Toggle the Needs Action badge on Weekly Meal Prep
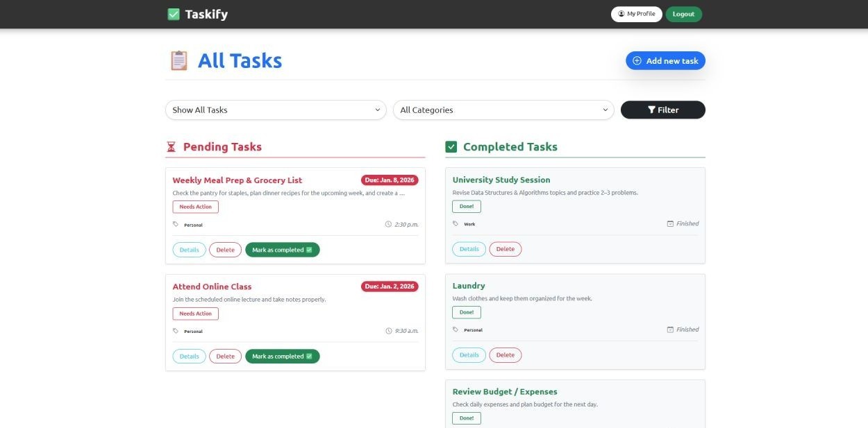Viewport: 868px width, 428px height. [x=195, y=206]
